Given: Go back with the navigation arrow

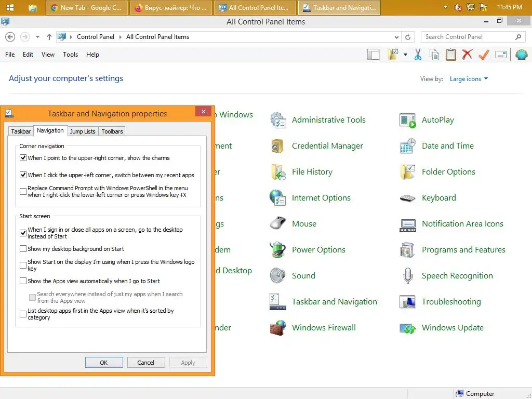Looking at the screenshot, I should (10, 37).
